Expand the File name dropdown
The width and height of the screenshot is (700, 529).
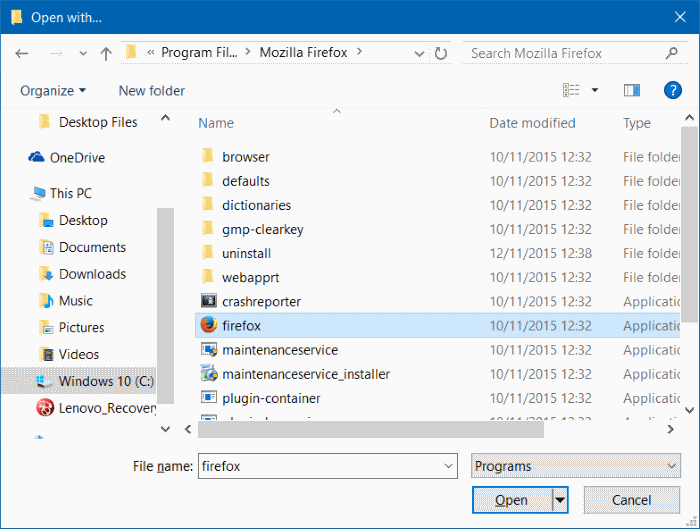448,466
